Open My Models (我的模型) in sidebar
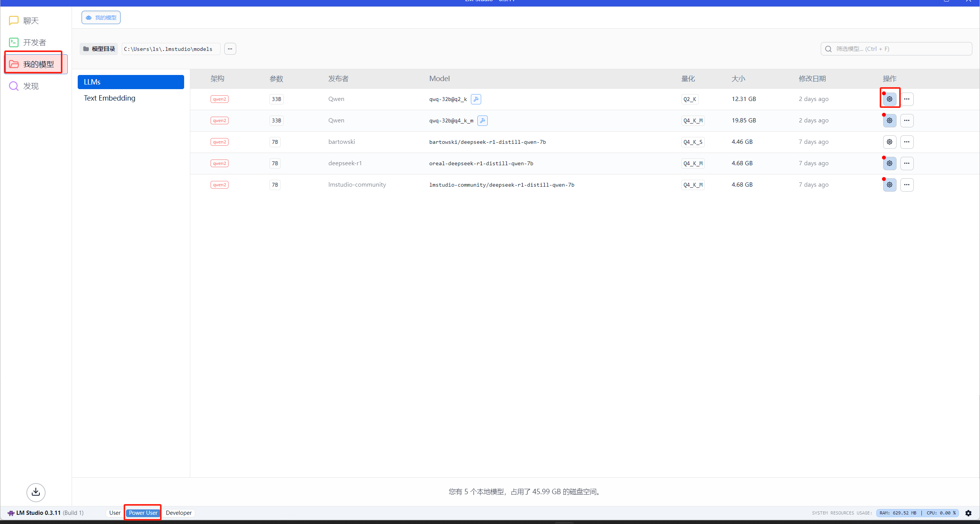This screenshot has height=524, width=980. click(x=36, y=64)
